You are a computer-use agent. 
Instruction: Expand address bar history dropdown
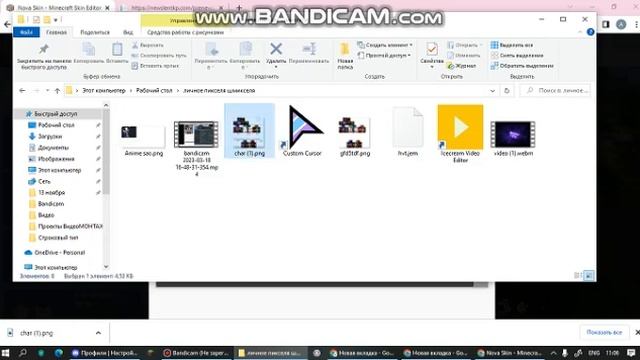(x=493, y=91)
